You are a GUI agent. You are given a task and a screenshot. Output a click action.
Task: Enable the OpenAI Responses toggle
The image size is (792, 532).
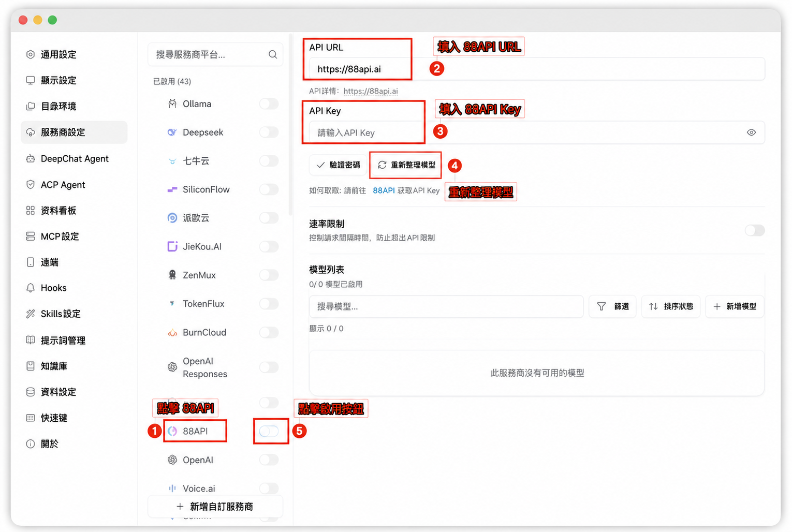pyautogui.click(x=269, y=367)
